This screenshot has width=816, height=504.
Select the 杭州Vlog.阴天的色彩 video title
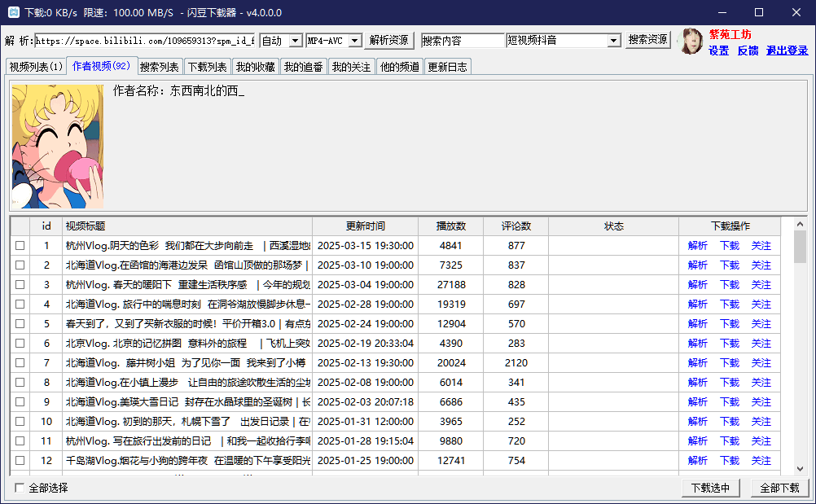pos(188,246)
